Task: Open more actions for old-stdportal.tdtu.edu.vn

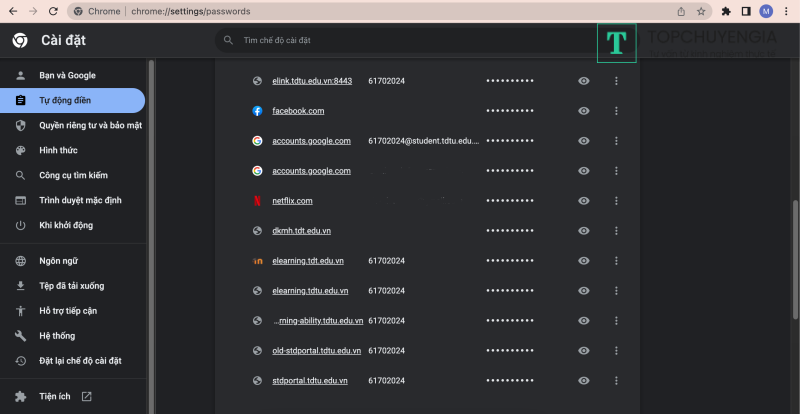Action: coord(616,351)
